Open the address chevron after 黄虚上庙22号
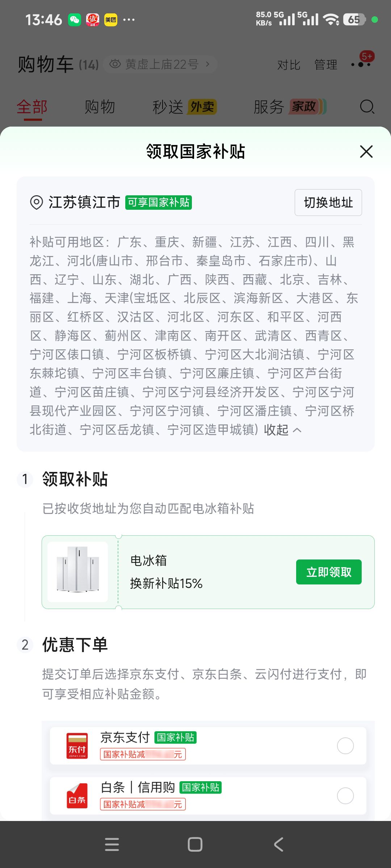The image size is (391, 868). (207, 64)
